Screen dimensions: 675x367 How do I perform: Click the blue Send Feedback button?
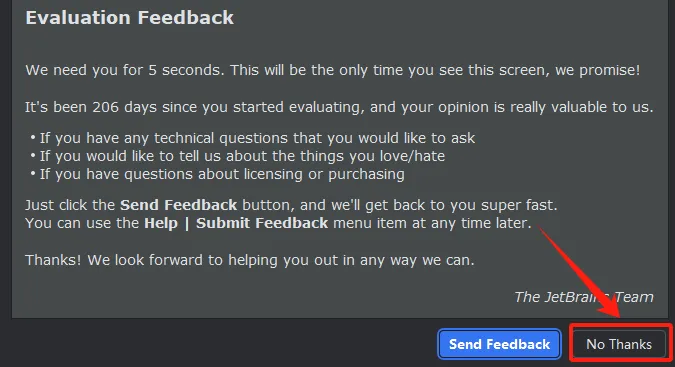499,344
